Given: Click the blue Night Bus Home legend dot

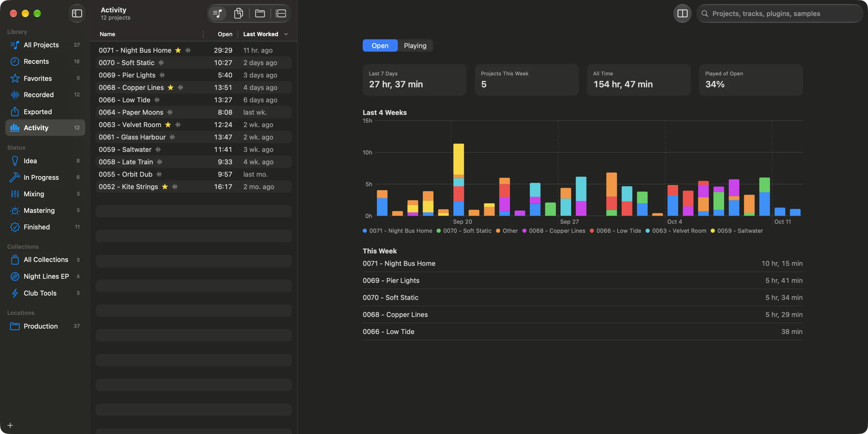Looking at the screenshot, I should coord(365,231).
